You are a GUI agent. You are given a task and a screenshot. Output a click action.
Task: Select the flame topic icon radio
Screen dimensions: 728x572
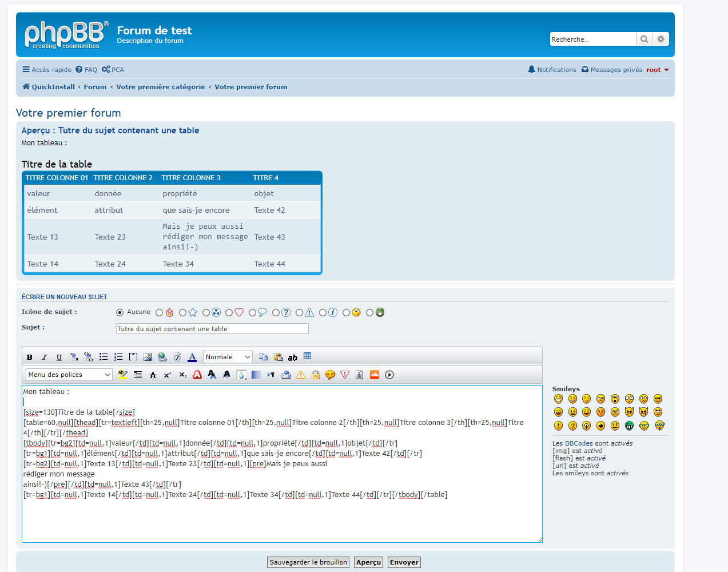click(x=160, y=313)
